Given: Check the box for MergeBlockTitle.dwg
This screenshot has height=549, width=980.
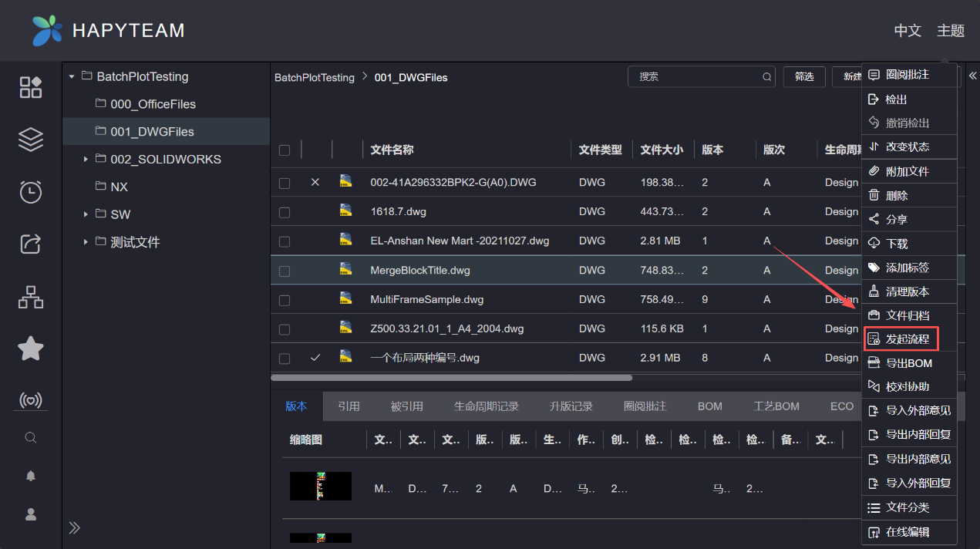Looking at the screenshot, I should click(x=285, y=271).
